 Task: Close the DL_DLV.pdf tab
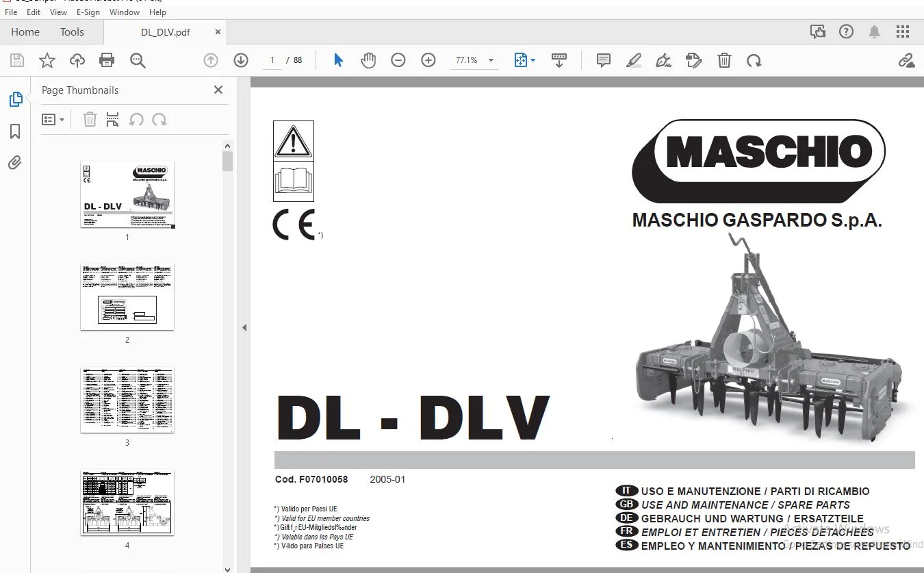pyautogui.click(x=218, y=31)
